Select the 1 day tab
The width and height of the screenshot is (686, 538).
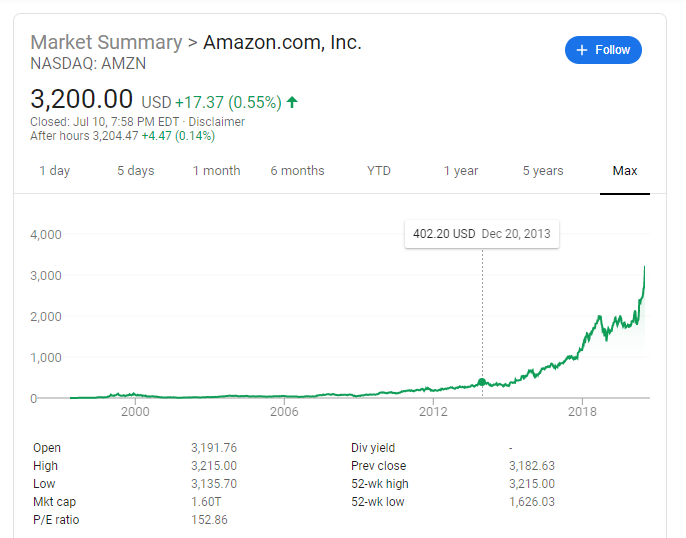pyautogui.click(x=54, y=171)
